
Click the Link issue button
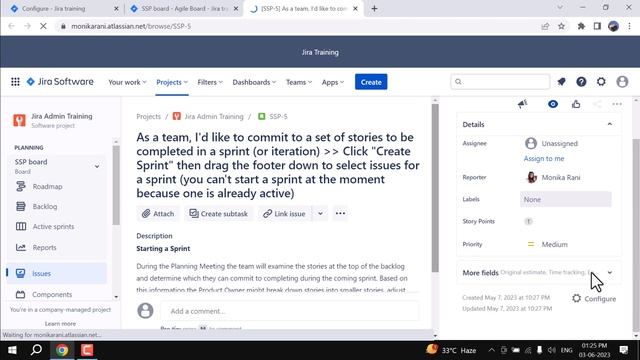pos(284,213)
